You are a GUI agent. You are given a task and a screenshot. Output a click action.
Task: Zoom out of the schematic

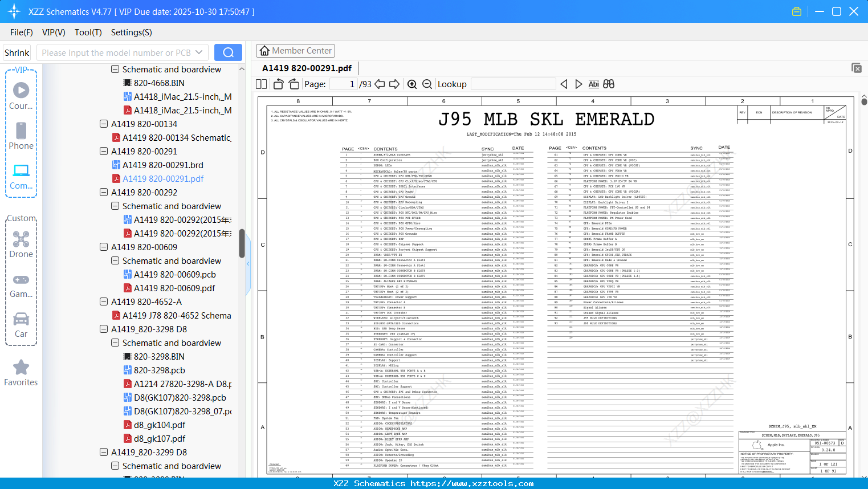pyautogui.click(x=427, y=84)
